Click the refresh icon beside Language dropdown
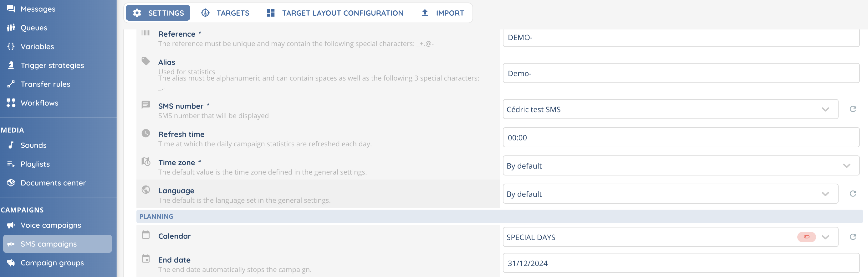Image resolution: width=868 pixels, height=277 pixels. [x=852, y=194]
